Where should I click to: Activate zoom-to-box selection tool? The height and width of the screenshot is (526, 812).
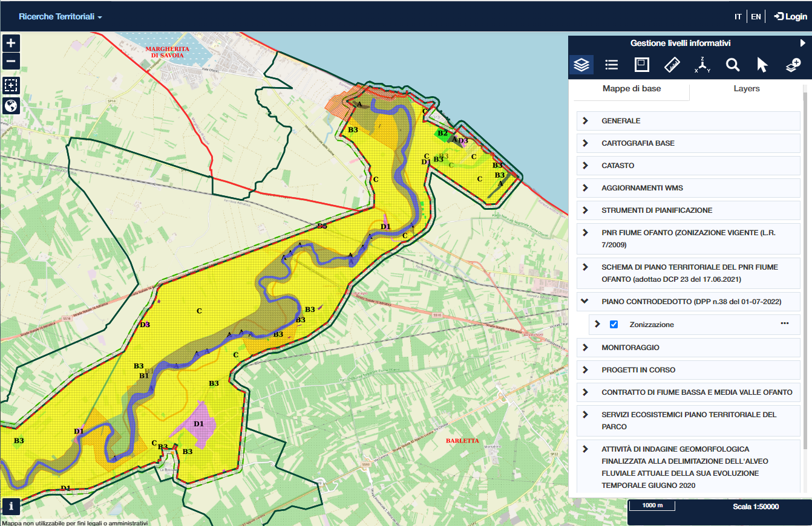pos(11,85)
